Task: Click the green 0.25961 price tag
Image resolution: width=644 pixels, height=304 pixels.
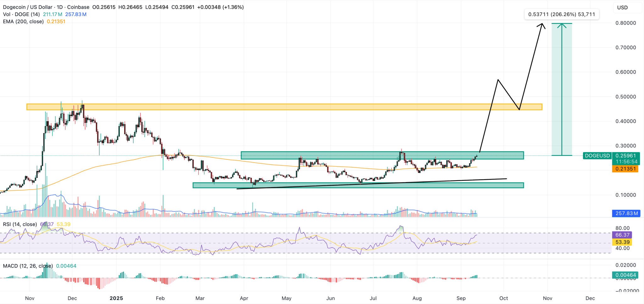Action: [626, 155]
